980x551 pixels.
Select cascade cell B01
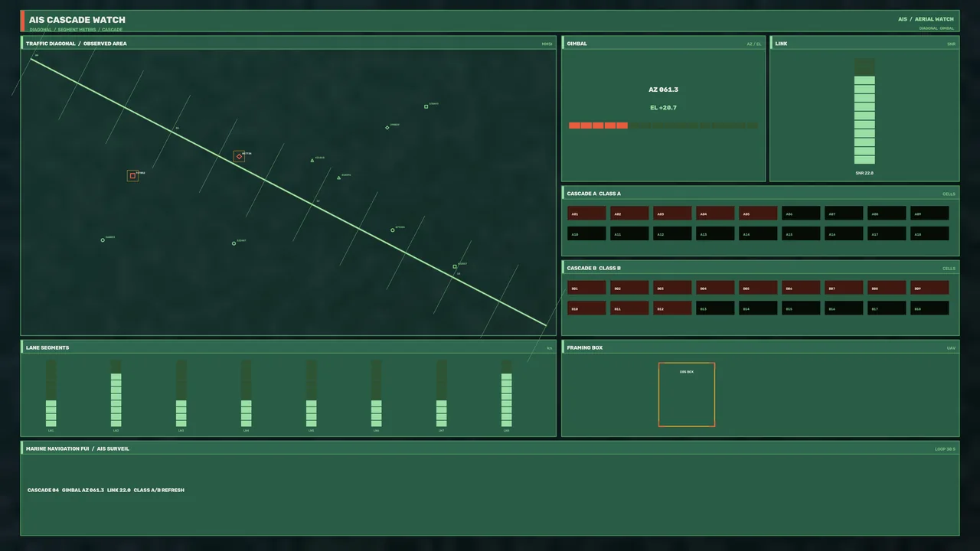click(x=586, y=288)
